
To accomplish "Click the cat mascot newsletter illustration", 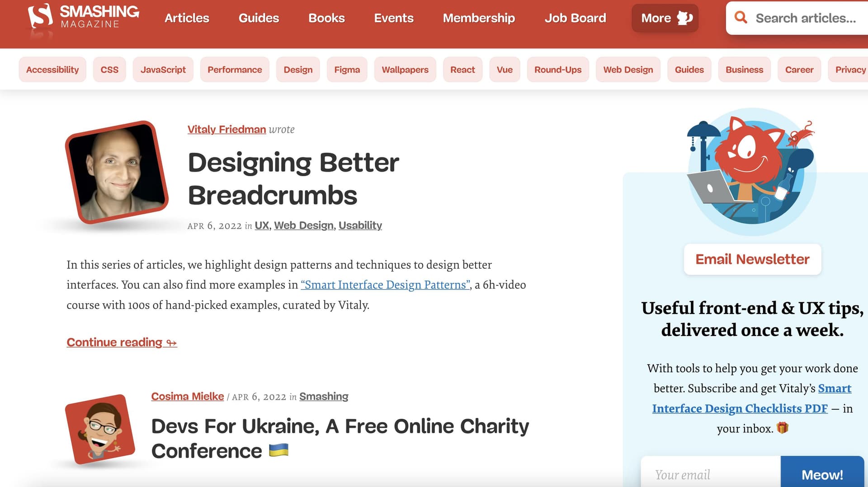I will [x=752, y=172].
